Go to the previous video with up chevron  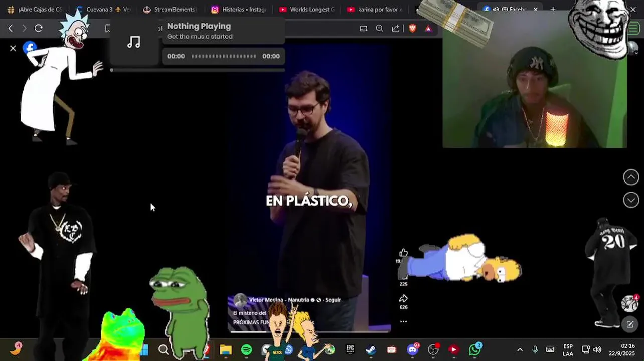631,177
